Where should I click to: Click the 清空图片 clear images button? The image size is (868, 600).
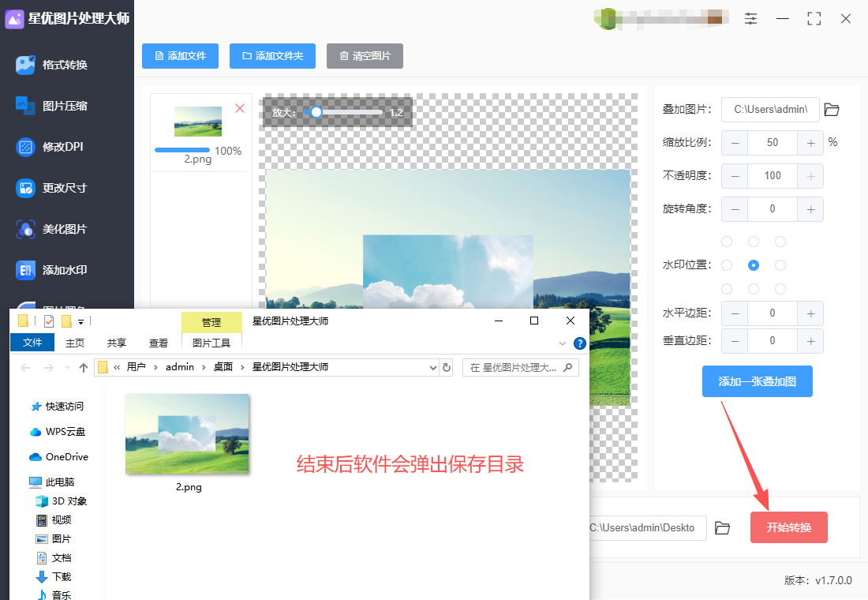365,56
